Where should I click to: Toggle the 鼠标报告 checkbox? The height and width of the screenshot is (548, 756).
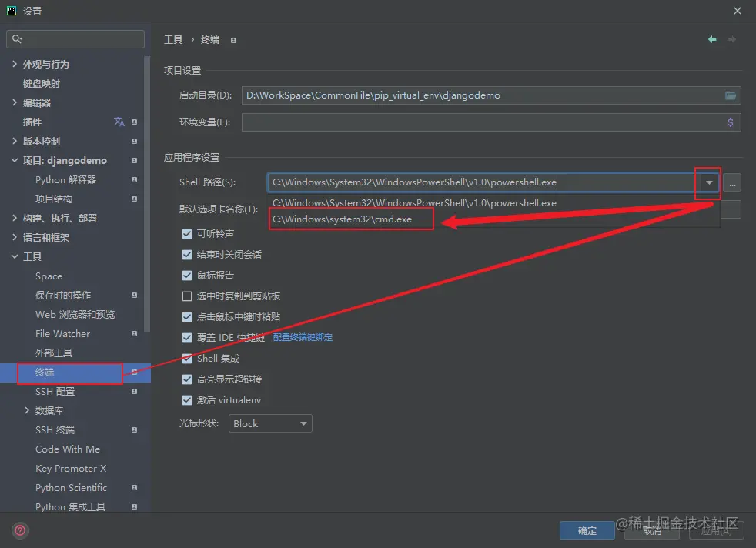[186, 276]
